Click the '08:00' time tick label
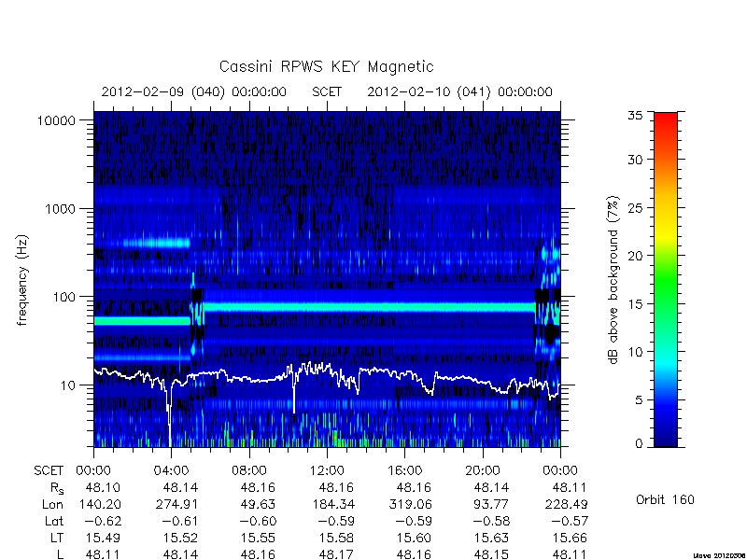Screen dimensions: 747x560 (x=249, y=471)
